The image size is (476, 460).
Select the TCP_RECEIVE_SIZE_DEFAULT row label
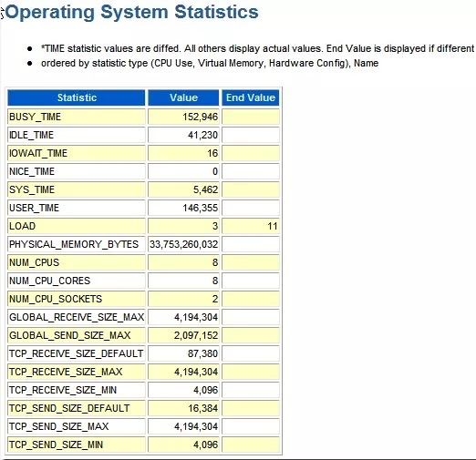pos(77,353)
